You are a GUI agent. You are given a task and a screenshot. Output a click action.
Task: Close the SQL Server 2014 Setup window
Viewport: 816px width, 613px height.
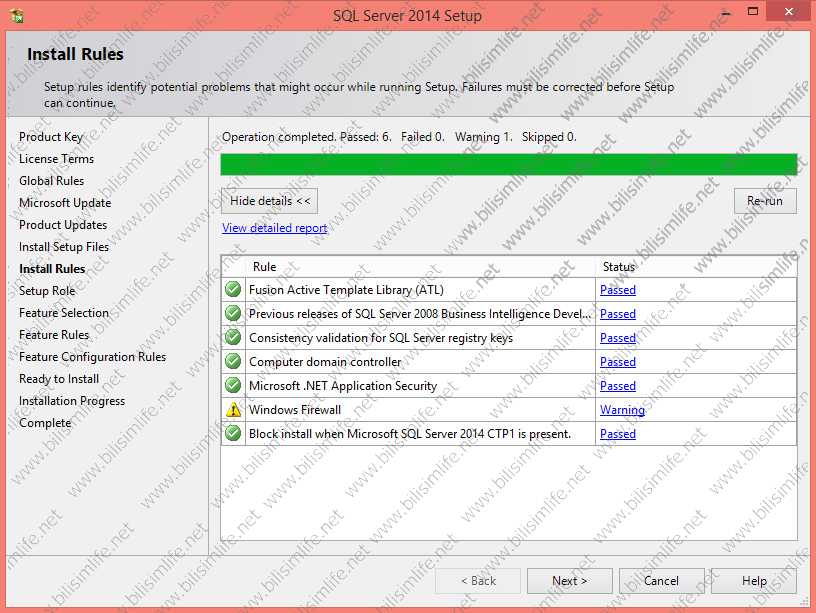[x=789, y=11]
